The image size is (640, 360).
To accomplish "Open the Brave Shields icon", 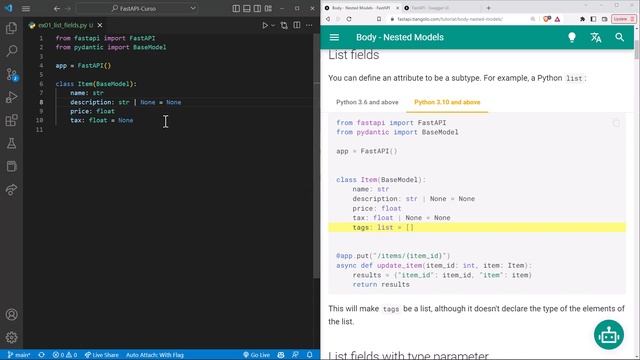I will point(546,19).
